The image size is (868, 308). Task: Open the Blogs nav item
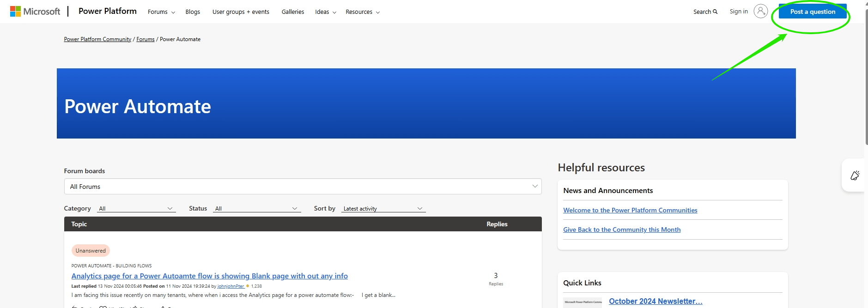(193, 12)
